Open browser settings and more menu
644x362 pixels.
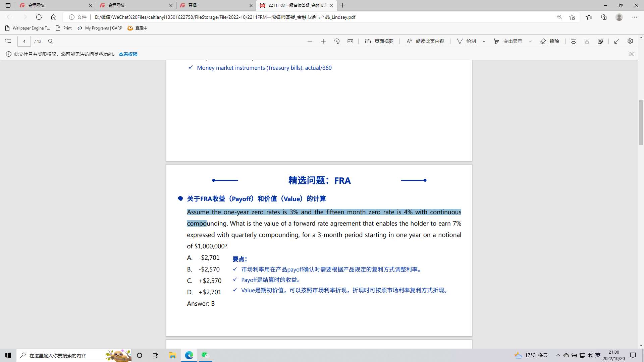[x=634, y=17]
